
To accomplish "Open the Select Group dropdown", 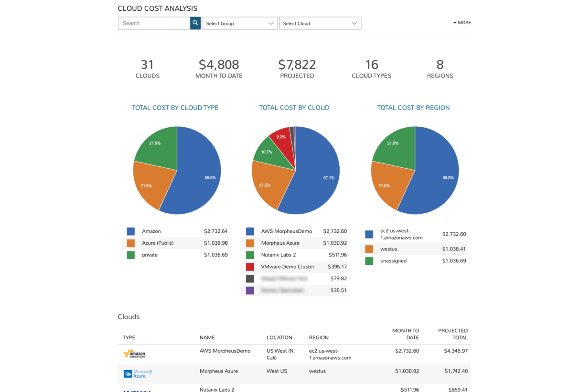I will click(x=240, y=23).
